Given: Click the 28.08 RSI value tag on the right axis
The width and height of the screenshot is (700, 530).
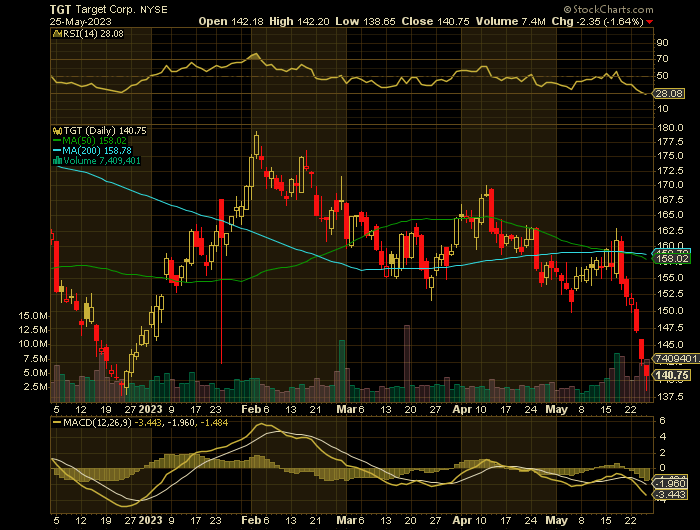Looking at the screenshot, I should [669, 94].
